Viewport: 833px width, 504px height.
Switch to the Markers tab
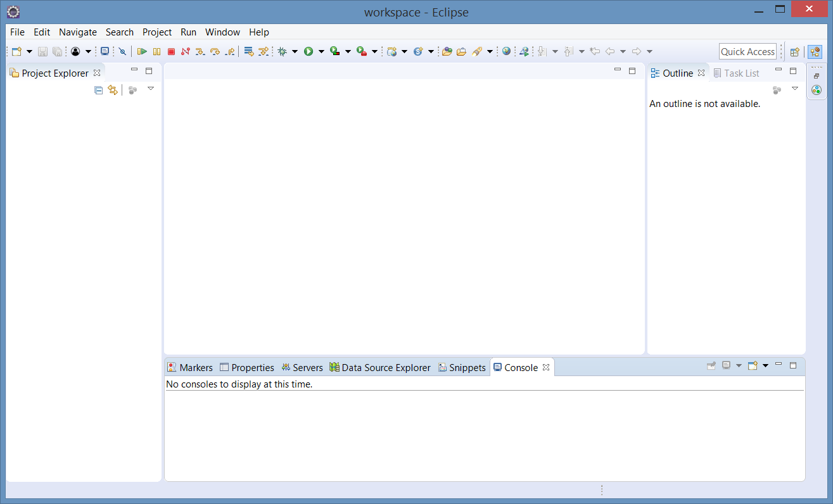point(190,367)
